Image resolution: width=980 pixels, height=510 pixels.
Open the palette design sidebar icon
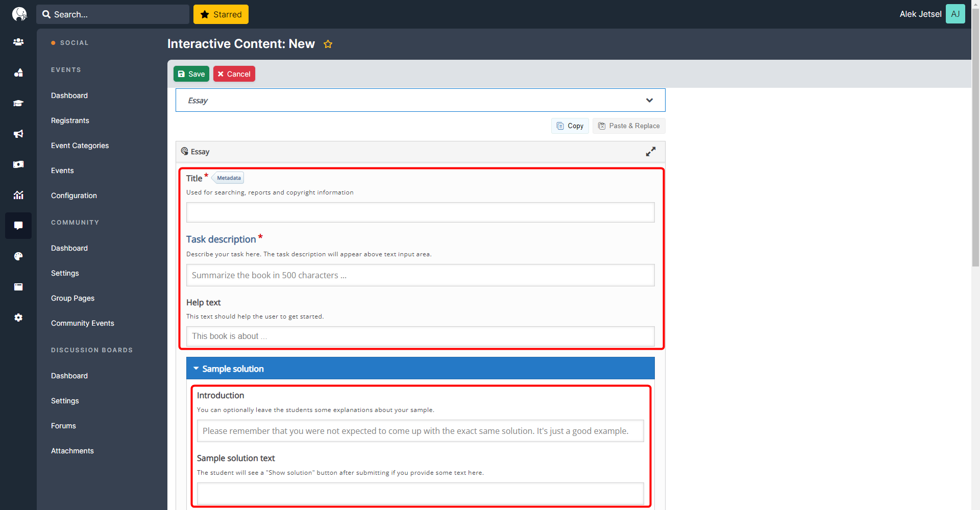point(18,256)
